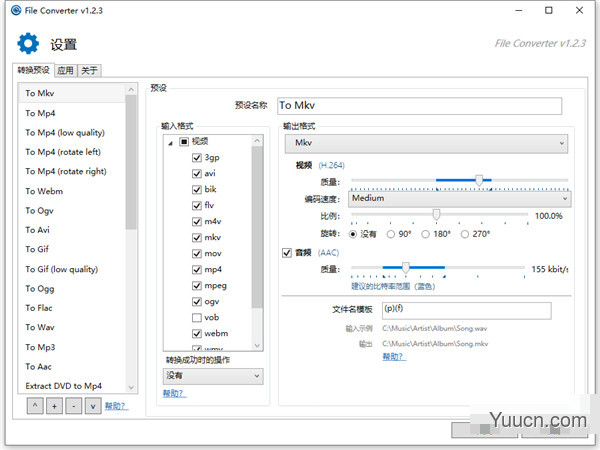Select the To Gif preset
600x450 pixels.
[x=72, y=249]
